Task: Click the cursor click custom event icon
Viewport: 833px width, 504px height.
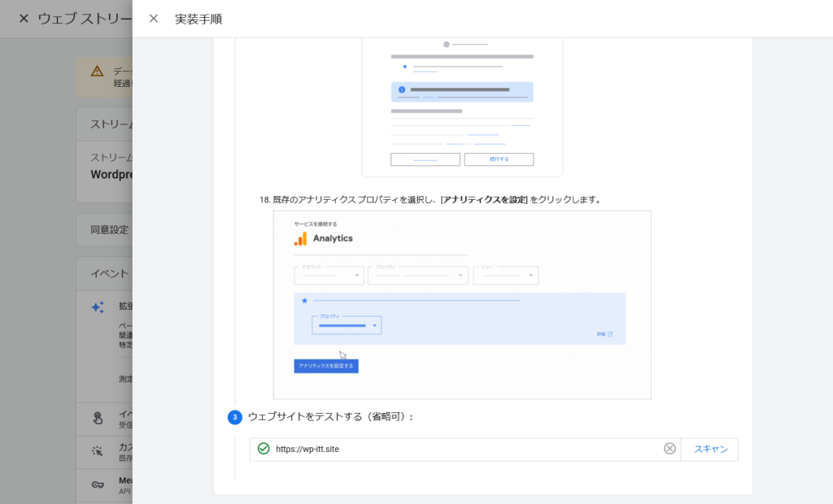Action: 98,451
